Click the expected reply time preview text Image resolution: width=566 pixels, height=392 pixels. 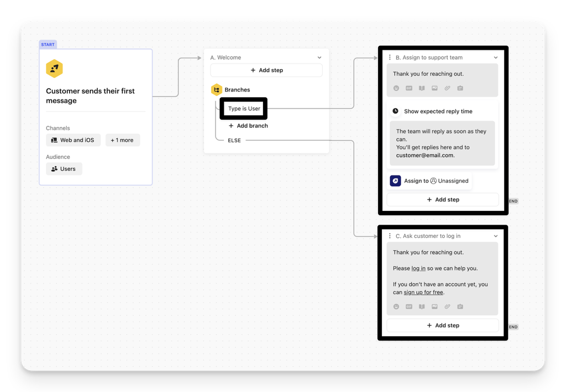coord(442,143)
